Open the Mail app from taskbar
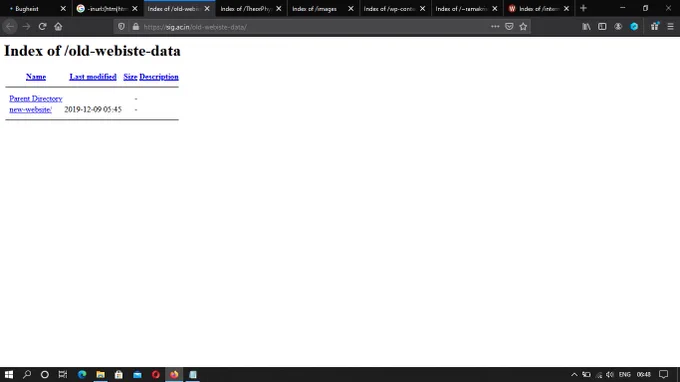This screenshot has height=382, width=680. tap(137, 375)
